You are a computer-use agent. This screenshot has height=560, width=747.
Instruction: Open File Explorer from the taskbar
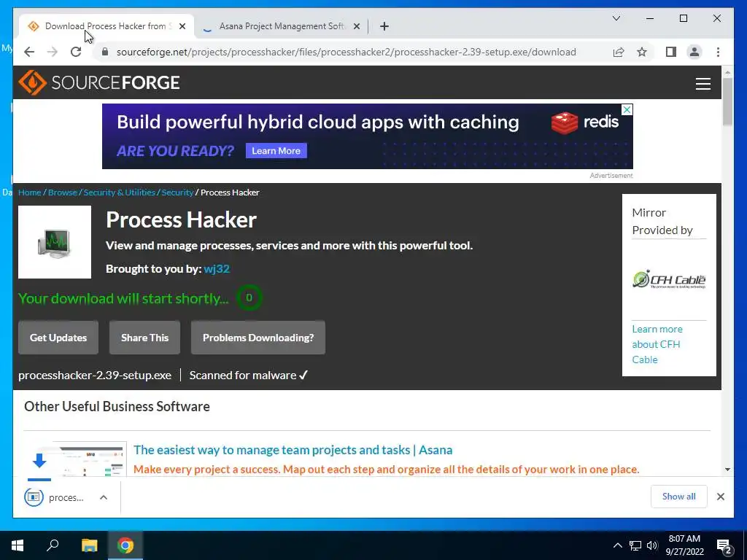click(x=89, y=545)
